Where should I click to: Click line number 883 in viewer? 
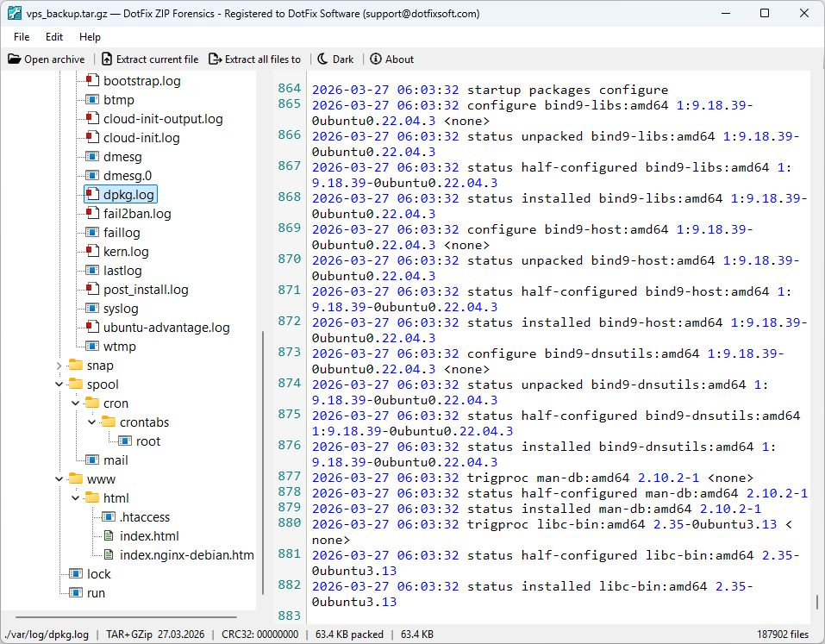[x=290, y=616]
